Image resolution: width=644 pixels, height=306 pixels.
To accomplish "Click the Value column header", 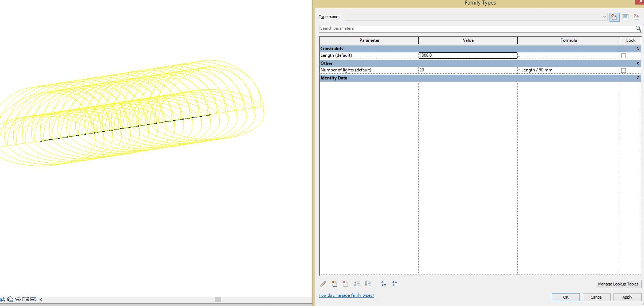I will pos(468,40).
